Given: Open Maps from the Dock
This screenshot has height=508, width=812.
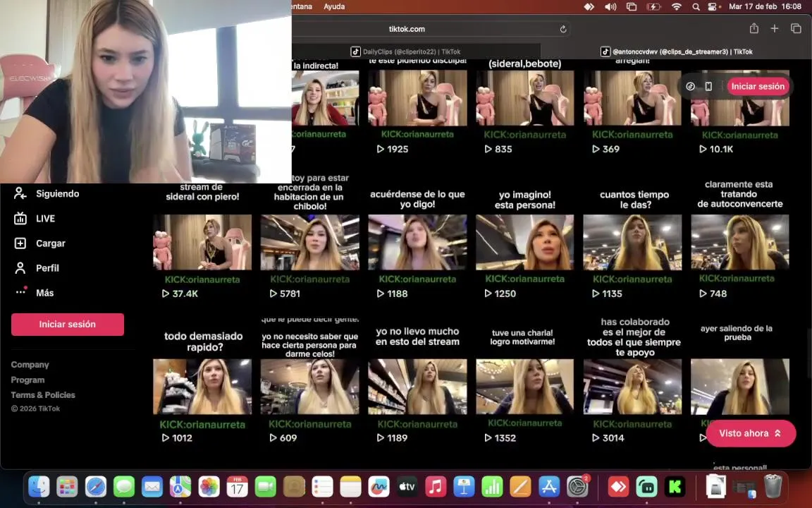Looking at the screenshot, I should [x=180, y=487].
